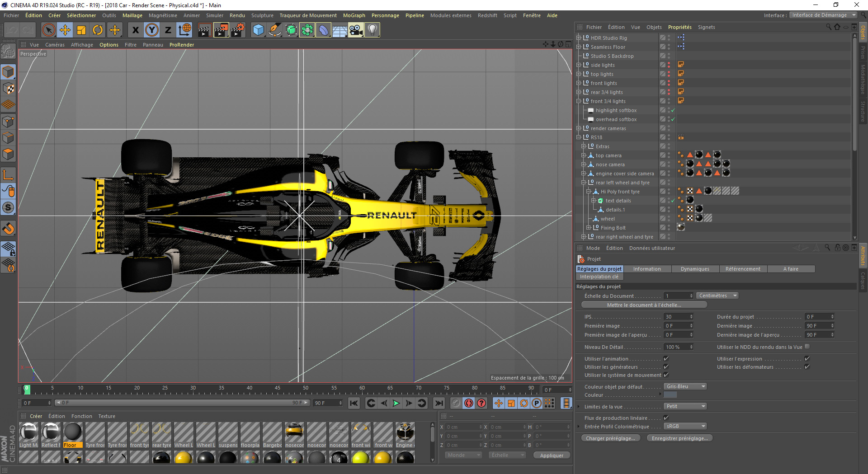This screenshot has width=868, height=474.
Task: Toggle the Y axis lock
Action: (151, 30)
